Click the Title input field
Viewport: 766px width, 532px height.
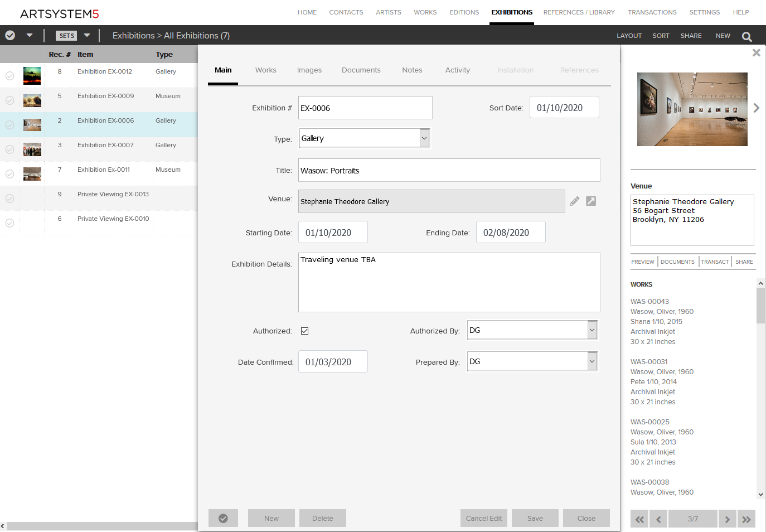(x=449, y=171)
